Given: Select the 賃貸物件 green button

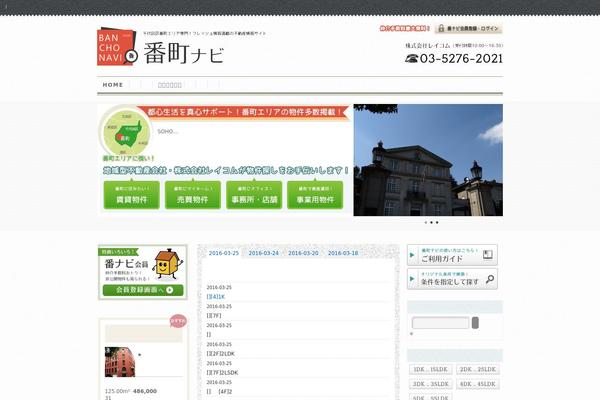Looking at the screenshot, I should [132, 195].
